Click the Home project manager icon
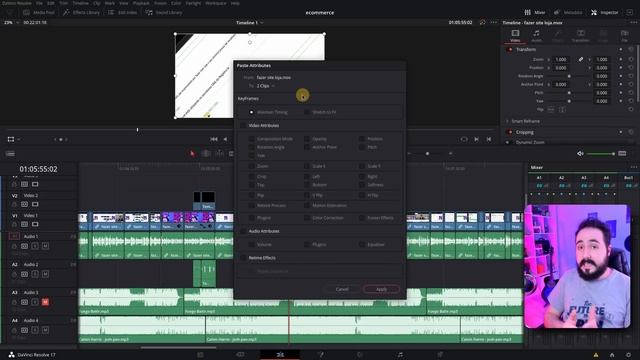 tap(612, 355)
